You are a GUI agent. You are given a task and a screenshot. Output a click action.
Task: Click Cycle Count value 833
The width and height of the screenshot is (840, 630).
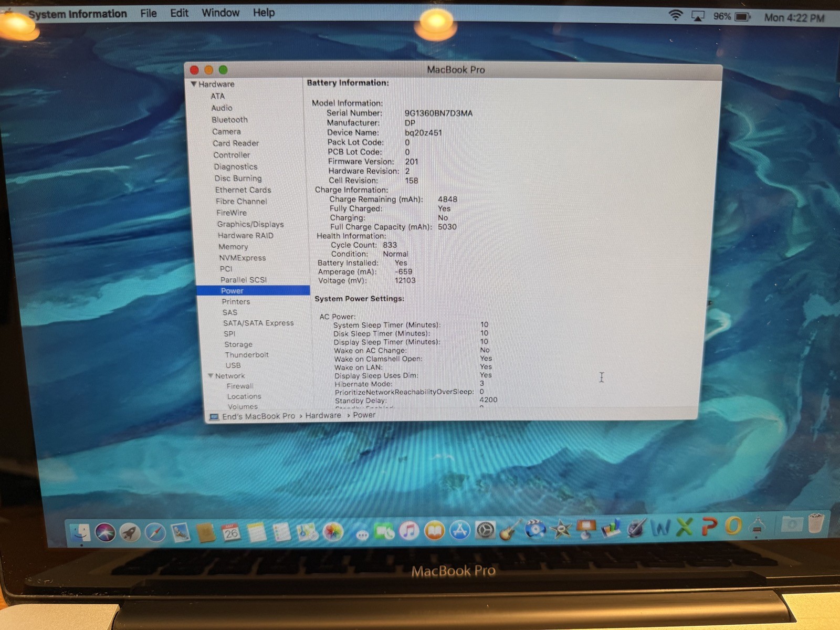[390, 245]
